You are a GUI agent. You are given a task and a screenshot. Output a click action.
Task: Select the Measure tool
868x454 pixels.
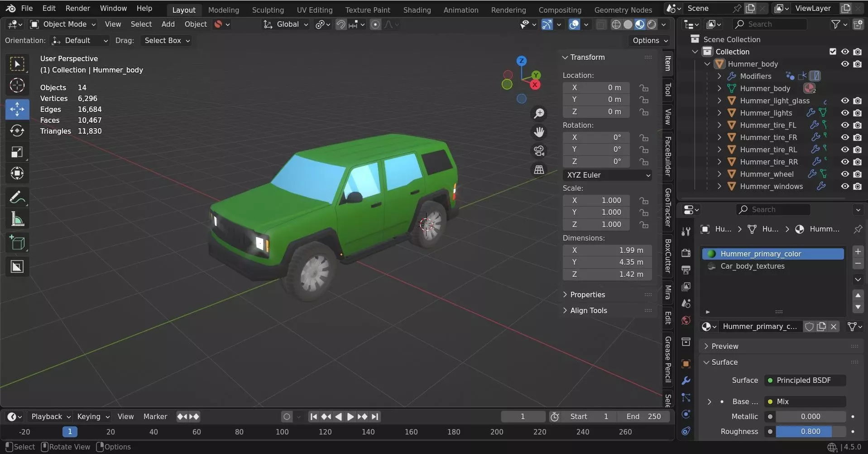tap(17, 219)
